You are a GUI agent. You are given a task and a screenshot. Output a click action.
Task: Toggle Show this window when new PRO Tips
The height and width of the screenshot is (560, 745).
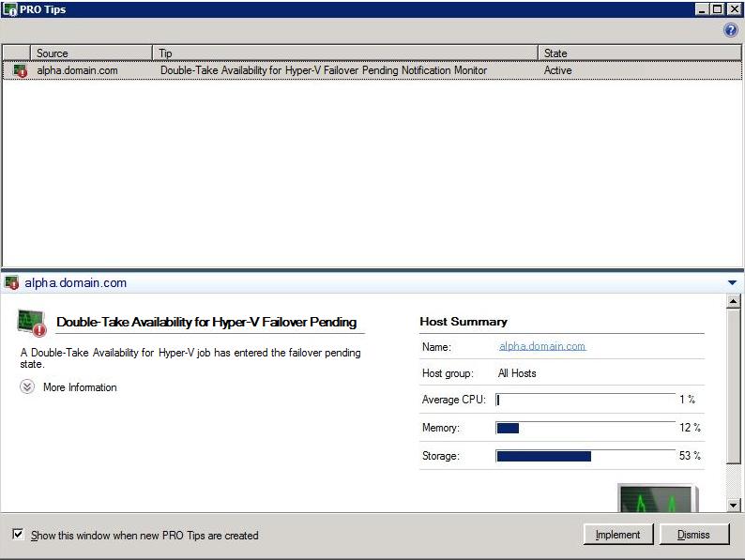(18, 535)
